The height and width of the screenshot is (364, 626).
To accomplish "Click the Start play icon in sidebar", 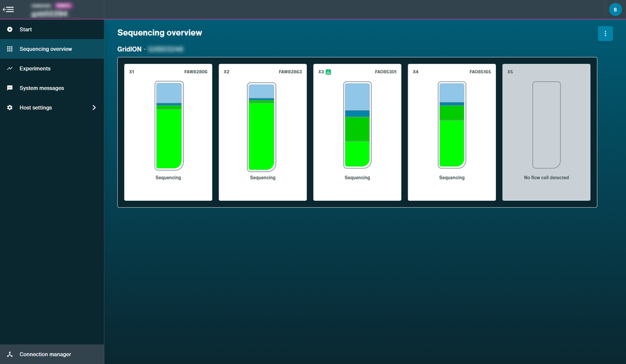I will coord(9,29).
